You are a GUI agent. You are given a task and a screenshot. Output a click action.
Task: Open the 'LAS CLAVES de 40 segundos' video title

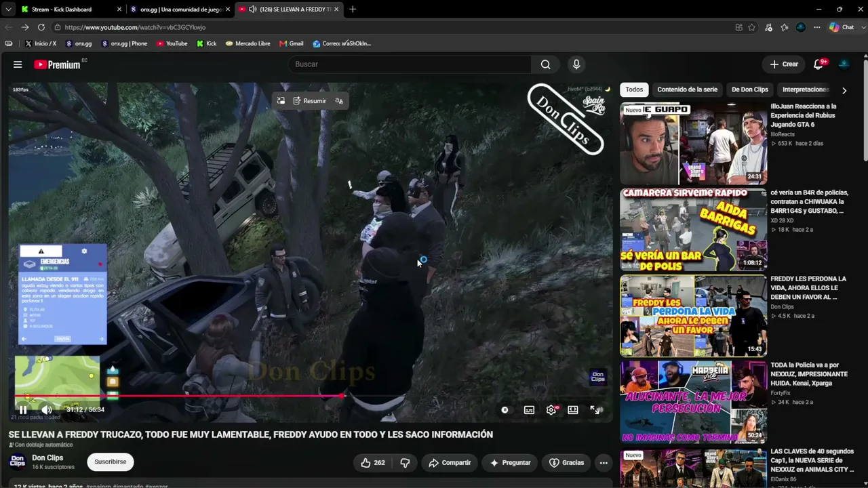812,460
